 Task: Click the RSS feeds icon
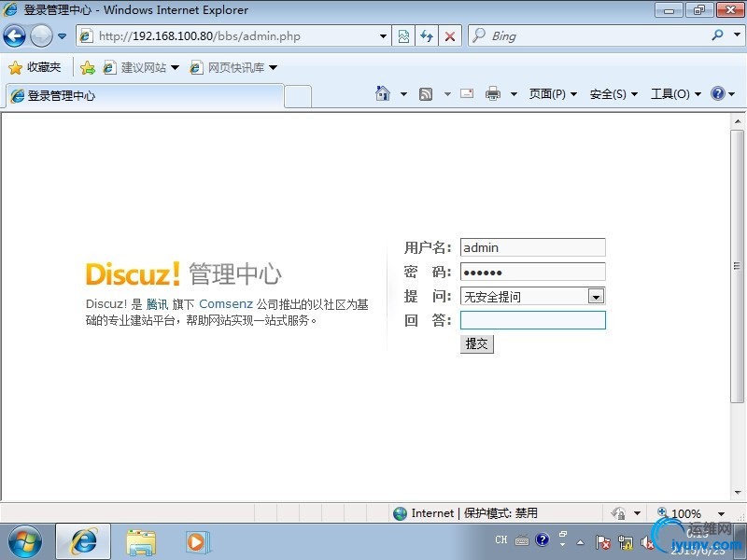pos(426,94)
